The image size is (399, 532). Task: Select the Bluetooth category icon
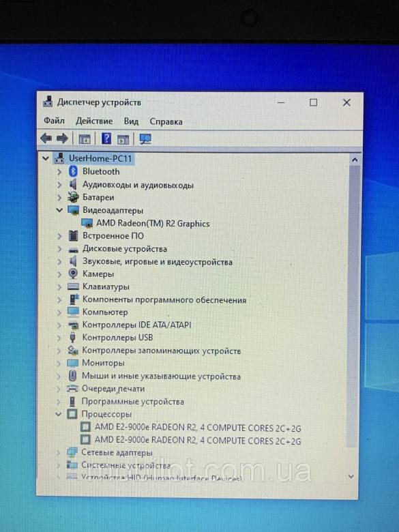point(73,171)
